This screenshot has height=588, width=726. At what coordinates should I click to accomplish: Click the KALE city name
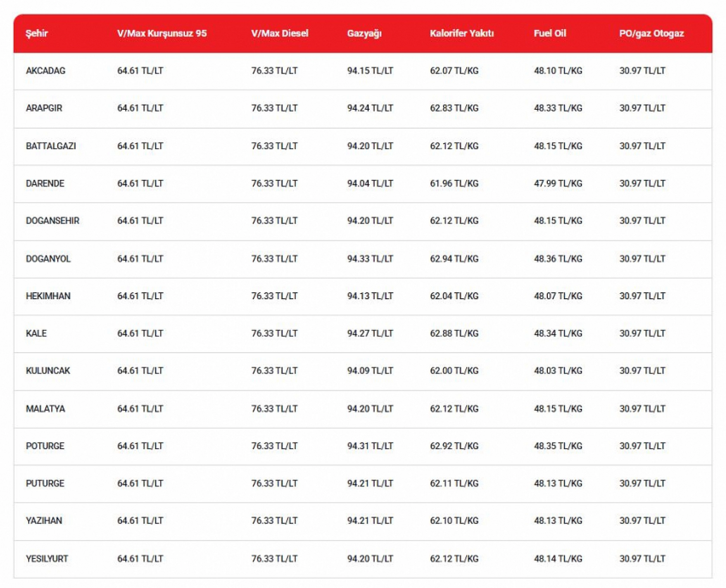[36, 333]
